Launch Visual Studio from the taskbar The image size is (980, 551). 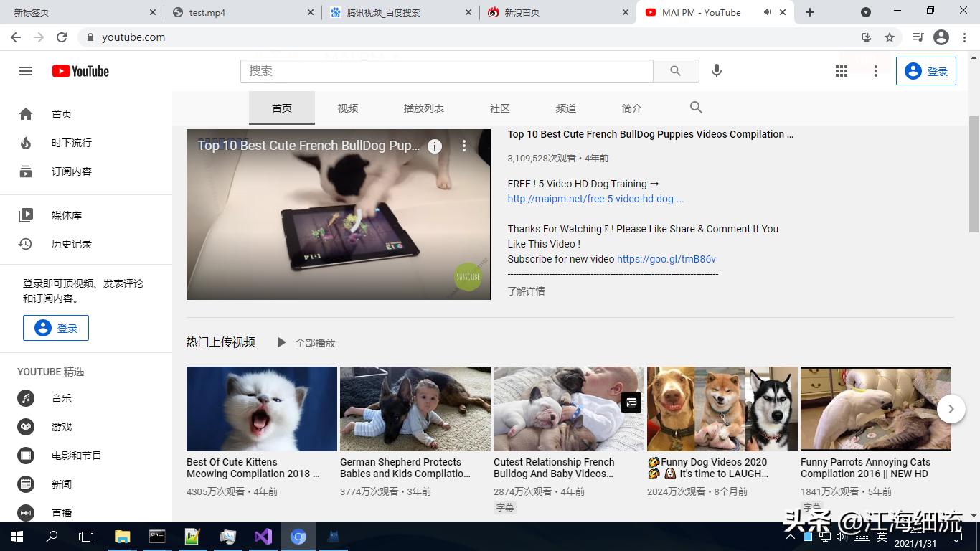pos(263,536)
